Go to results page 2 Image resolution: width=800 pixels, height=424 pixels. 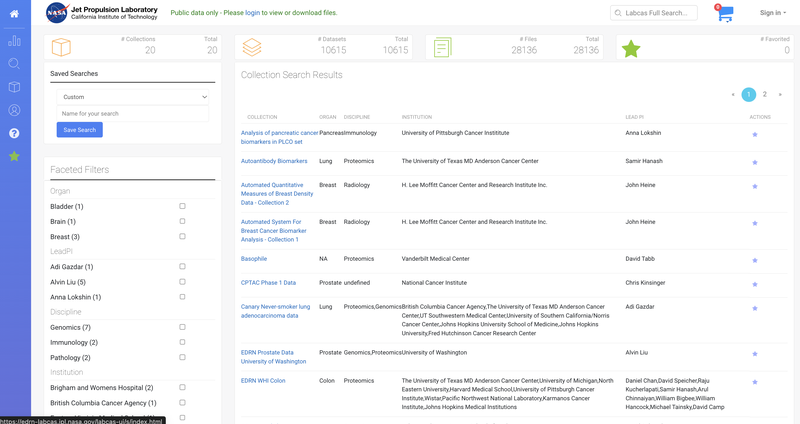[765, 94]
